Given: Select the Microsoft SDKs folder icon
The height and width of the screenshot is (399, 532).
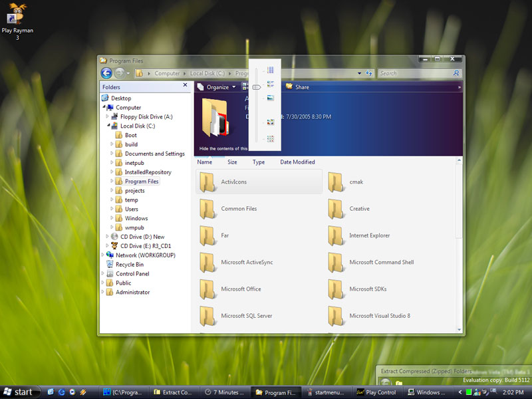Looking at the screenshot, I should coord(336,289).
